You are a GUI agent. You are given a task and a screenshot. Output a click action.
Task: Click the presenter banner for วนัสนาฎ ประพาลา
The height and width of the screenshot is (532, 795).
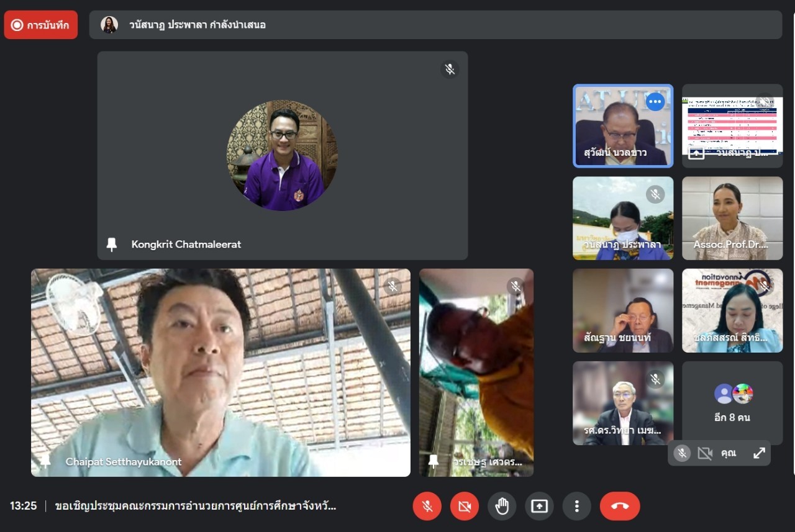pyautogui.click(x=435, y=25)
